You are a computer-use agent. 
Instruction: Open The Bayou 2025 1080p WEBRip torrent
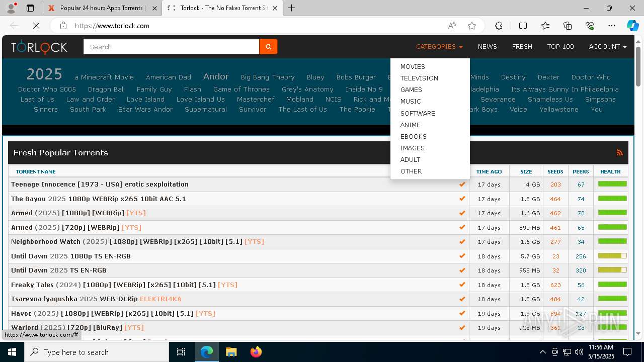point(99,199)
